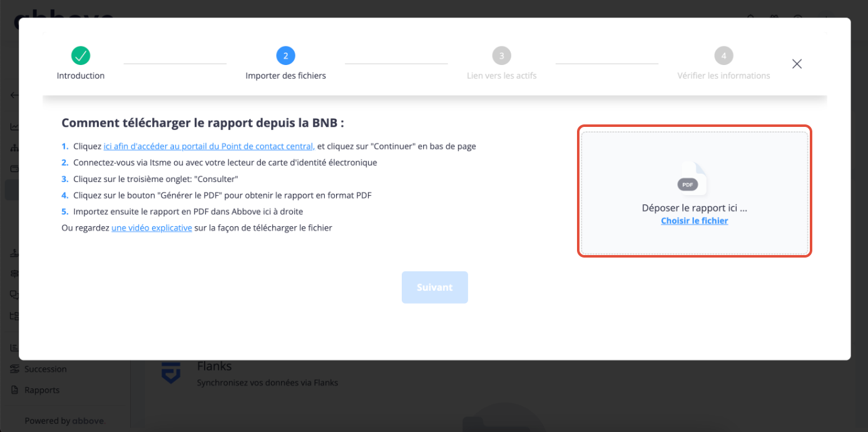The image size is (868, 432).
Task: Click the Succession icon in sidebar
Action: (x=14, y=369)
